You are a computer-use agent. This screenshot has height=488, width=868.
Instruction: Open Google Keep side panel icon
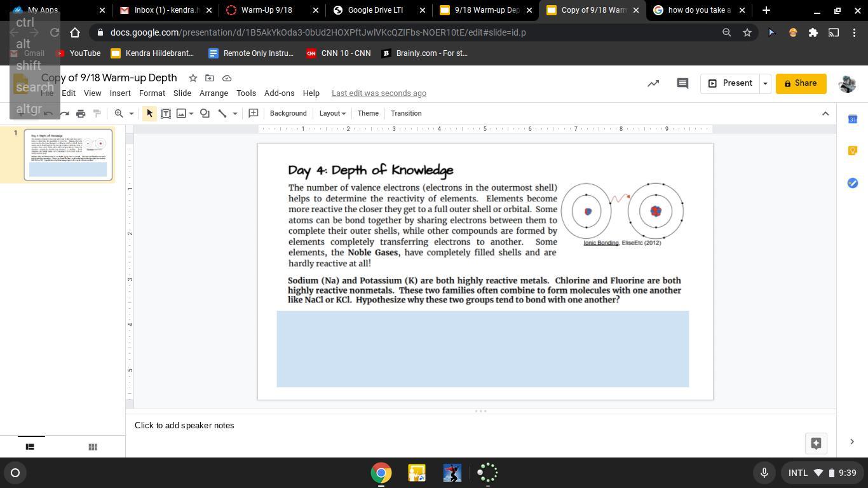click(853, 151)
